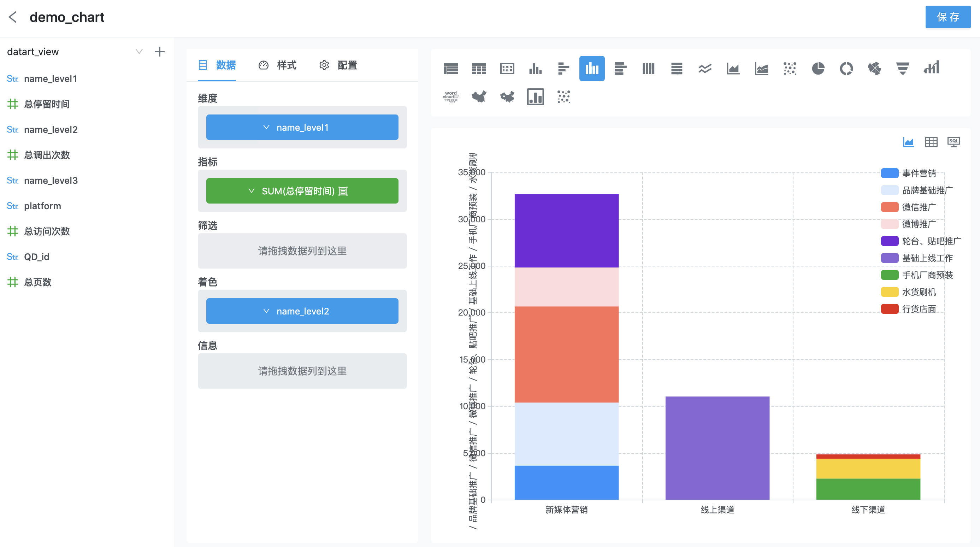
Task: Select the funnel chart type icon
Action: pos(902,69)
